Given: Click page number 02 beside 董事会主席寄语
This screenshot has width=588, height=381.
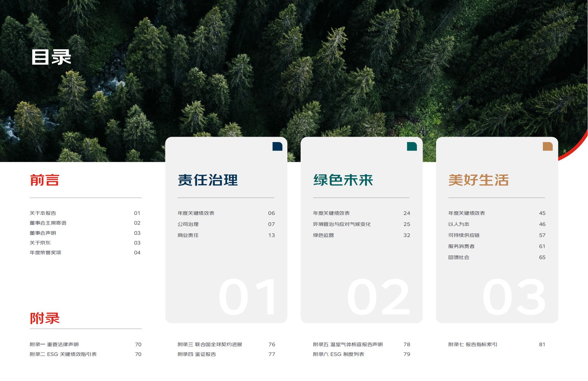Looking at the screenshot, I should 137,223.
